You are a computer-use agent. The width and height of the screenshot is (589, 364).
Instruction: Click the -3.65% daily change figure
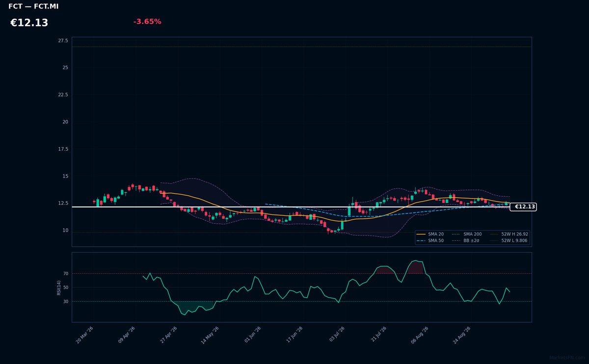click(x=147, y=22)
